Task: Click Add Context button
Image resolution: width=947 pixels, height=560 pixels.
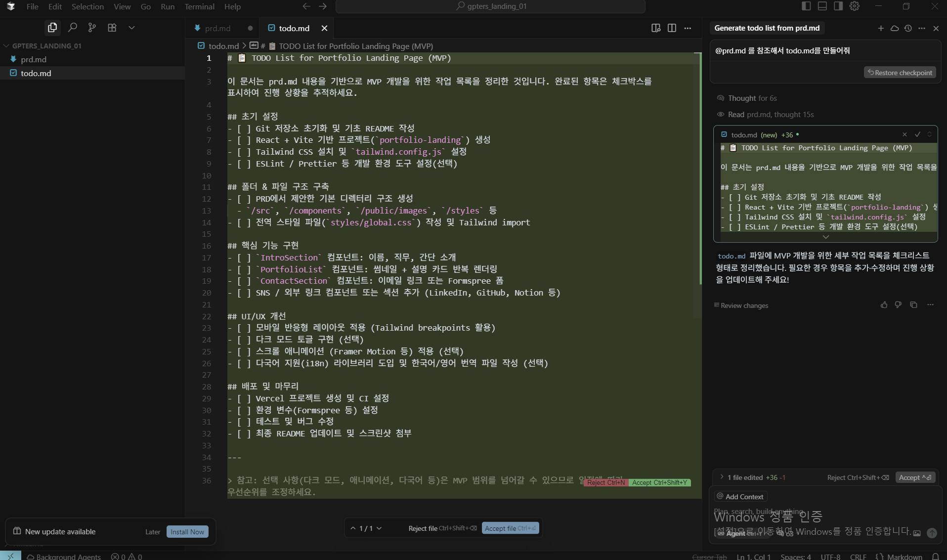Action: [740, 497]
